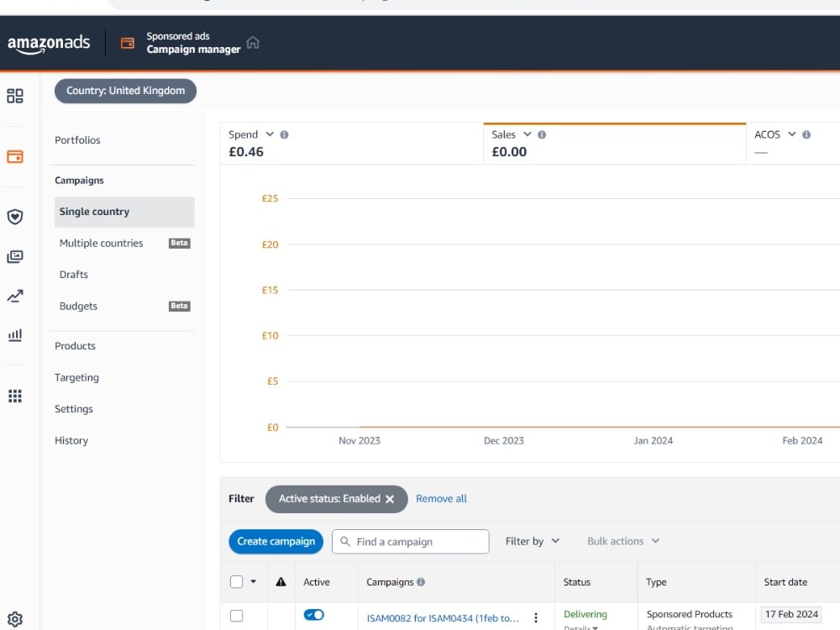Open the trending arrow insights icon in left rail

(x=15, y=296)
